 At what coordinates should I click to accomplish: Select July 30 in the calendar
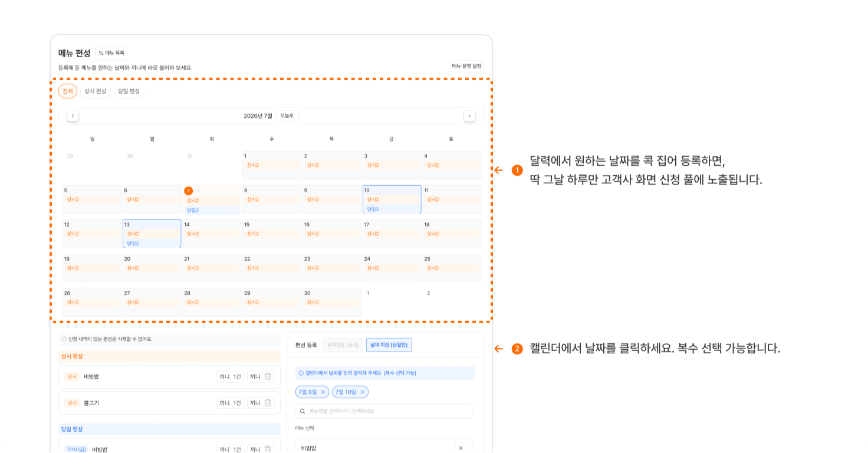332,302
